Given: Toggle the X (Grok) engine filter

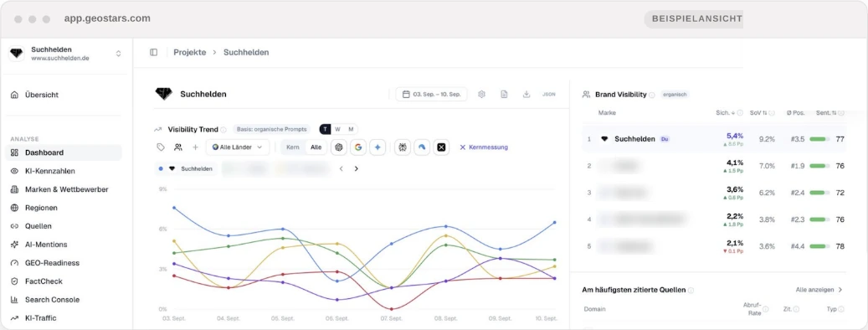Looking at the screenshot, I should click(441, 147).
